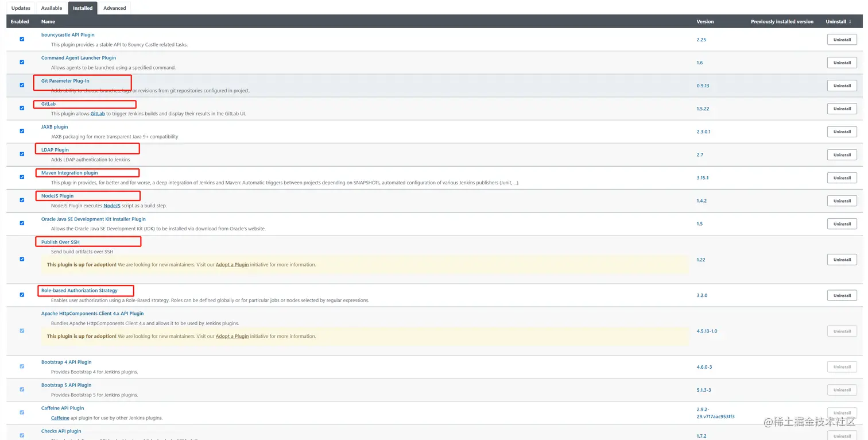The width and height of the screenshot is (868, 440).
Task: Uninstall the LDAP Plugin
Action: (842, 155)
